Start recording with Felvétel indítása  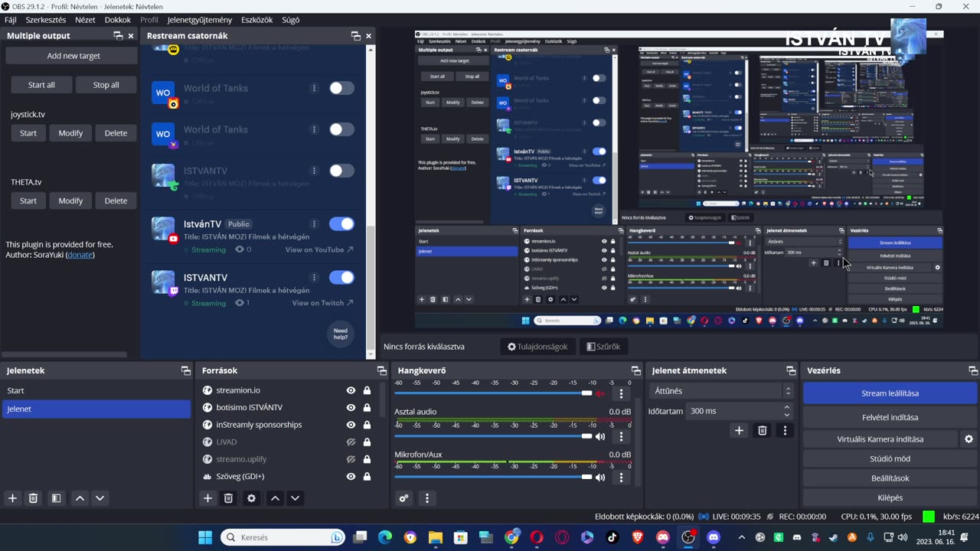pyautogui.click(x=890, y=417)
